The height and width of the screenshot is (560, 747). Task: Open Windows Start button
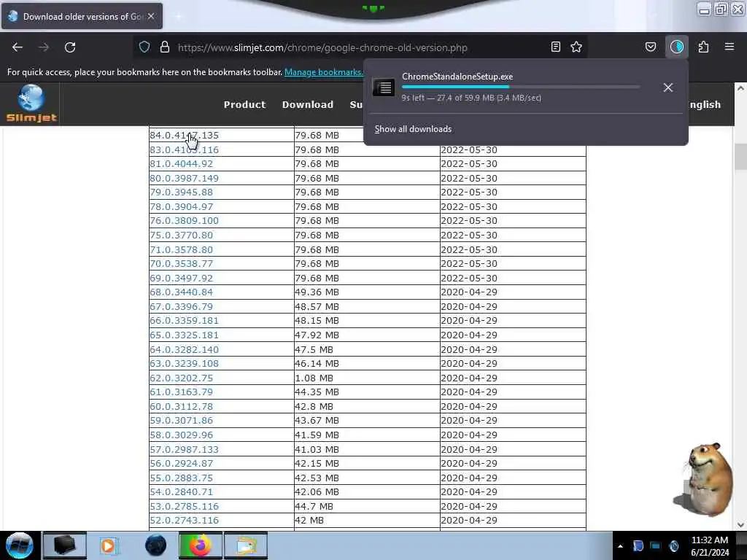(x=20, y=545)
